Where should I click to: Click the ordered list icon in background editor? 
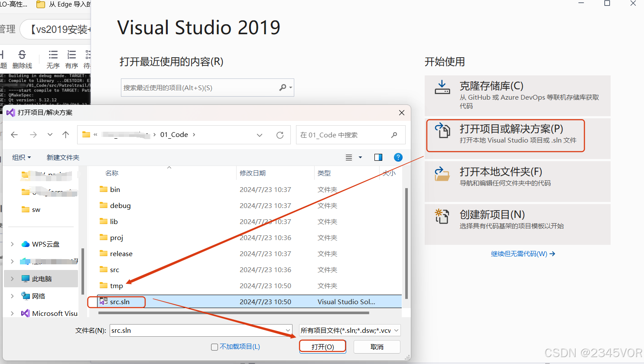(x=72, y=55)
